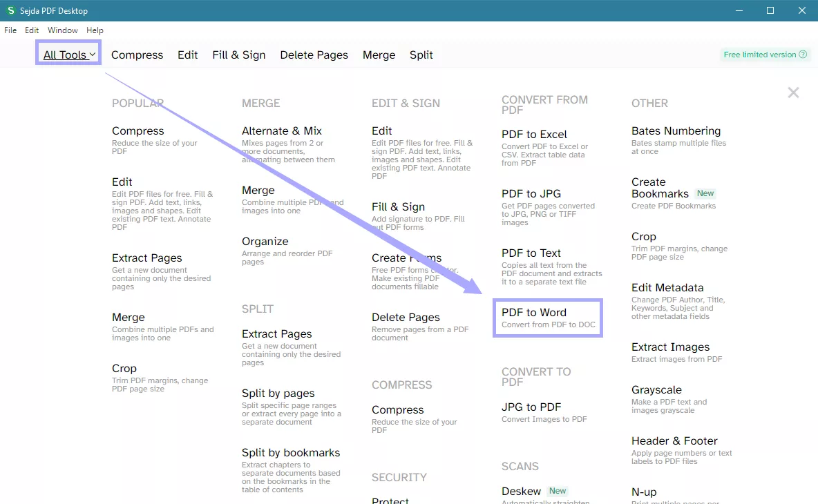Open the Split by pages tool
The height and width of the screenshot is (504, 818).
pyautogui.click(x=278, y=394)
